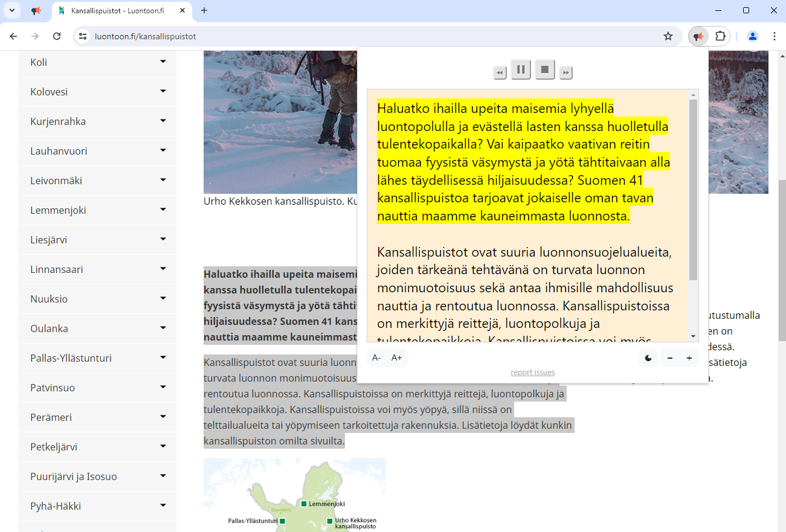The height and width of the screenshot is (532, 786).
Task: Click the minus button in reader popup
Action: pos(669,358)
